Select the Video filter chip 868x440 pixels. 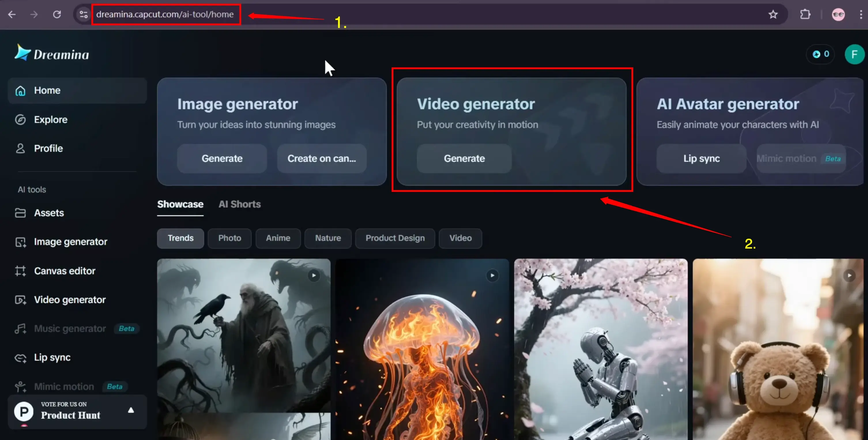(x=460, y=238)
